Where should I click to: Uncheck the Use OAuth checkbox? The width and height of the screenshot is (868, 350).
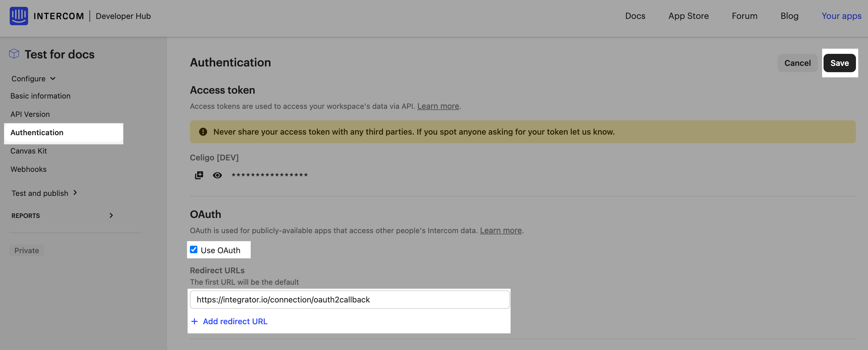pos(194,249)
